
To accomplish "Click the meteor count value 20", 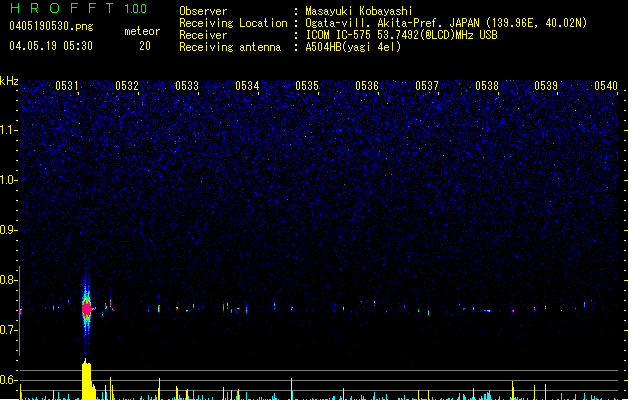I will pos(145,46).
